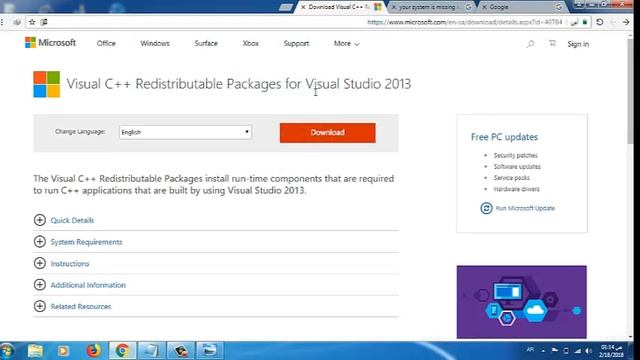Reload the page with the refresh icon
The image size is (640, 360).
[x=600, y=22]
